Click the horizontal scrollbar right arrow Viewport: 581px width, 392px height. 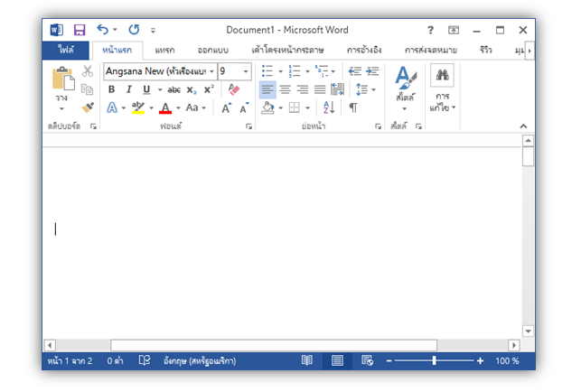[513, 345]
